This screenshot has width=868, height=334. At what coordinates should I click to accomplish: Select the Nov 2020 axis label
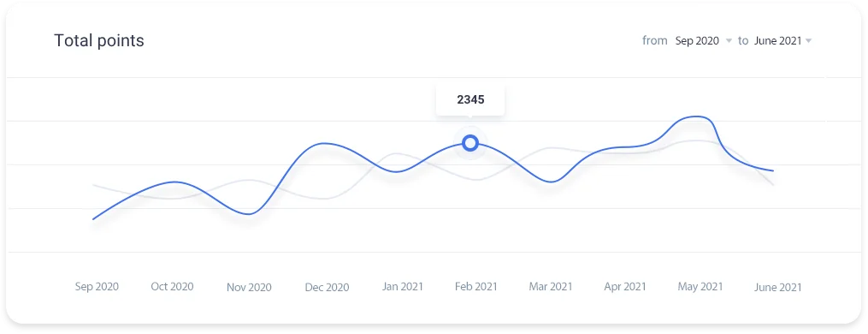coord(249,288)
